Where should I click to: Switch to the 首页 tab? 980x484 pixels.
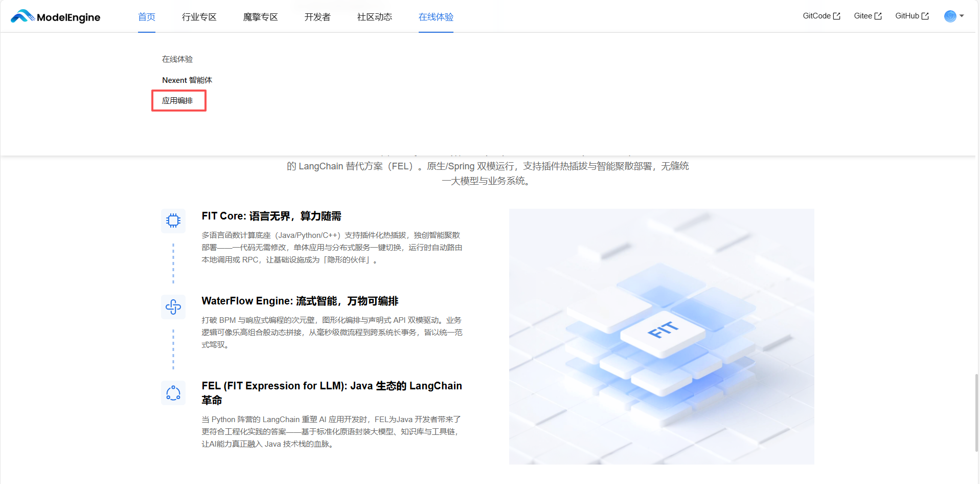[146, 17]
